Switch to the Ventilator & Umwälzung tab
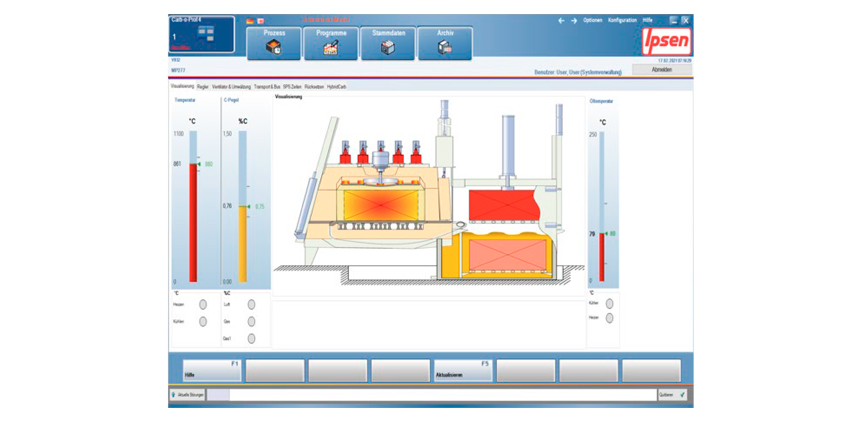The image size is (865, 425). (x=231, y=87)
